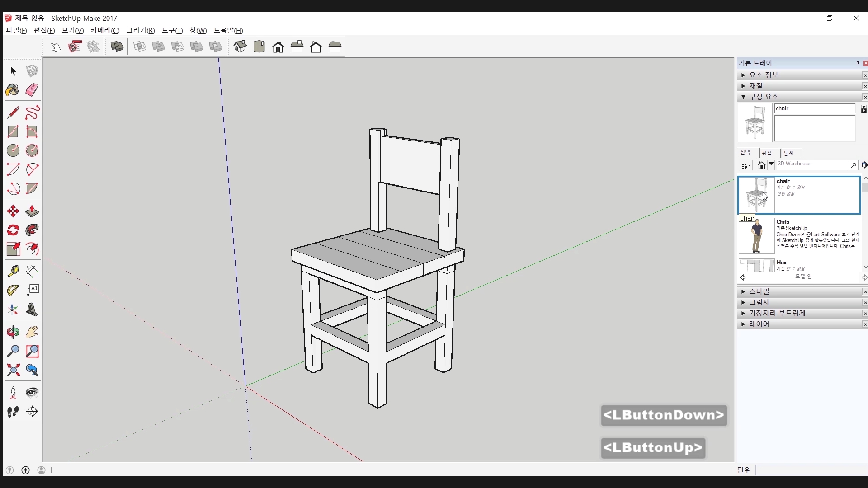The image size is (868, 488).
Task: Select the Chris component thumbnail
Action: (x=756, y=236)
